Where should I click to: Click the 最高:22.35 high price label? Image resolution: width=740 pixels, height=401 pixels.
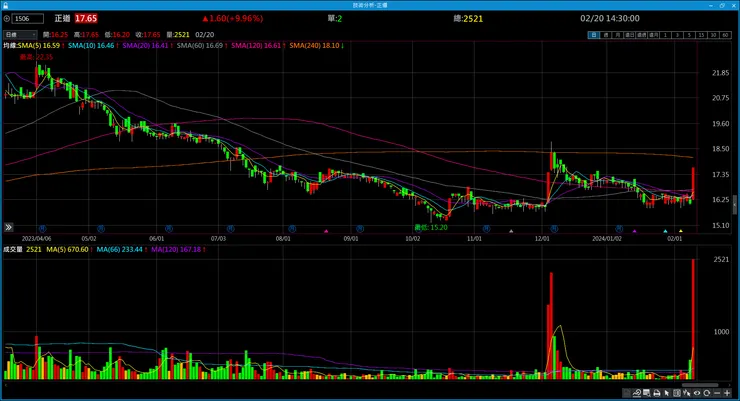point(36,57)
